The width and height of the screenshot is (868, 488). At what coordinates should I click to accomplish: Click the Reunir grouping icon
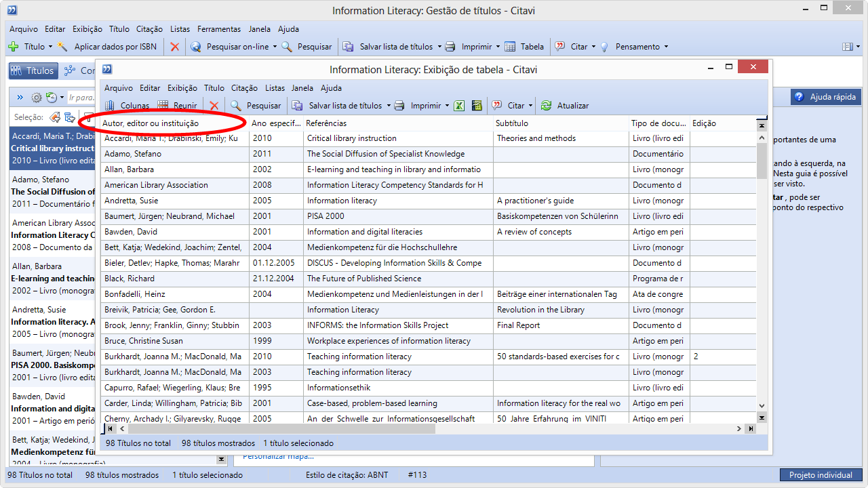pos(163,106)
